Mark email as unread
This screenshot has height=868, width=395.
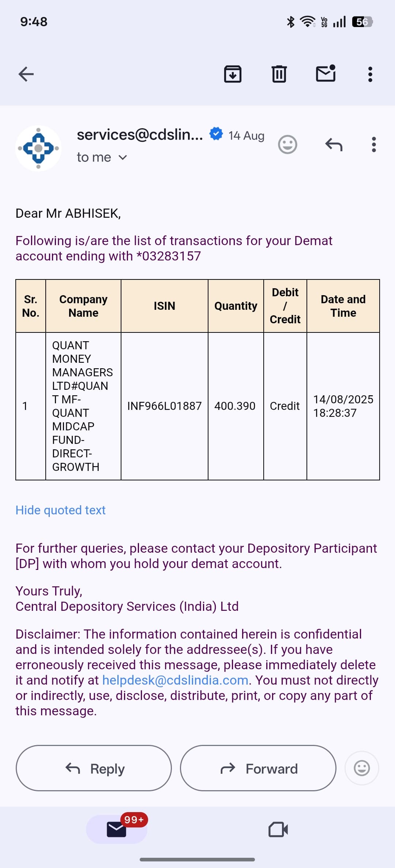tap(326, 73)
